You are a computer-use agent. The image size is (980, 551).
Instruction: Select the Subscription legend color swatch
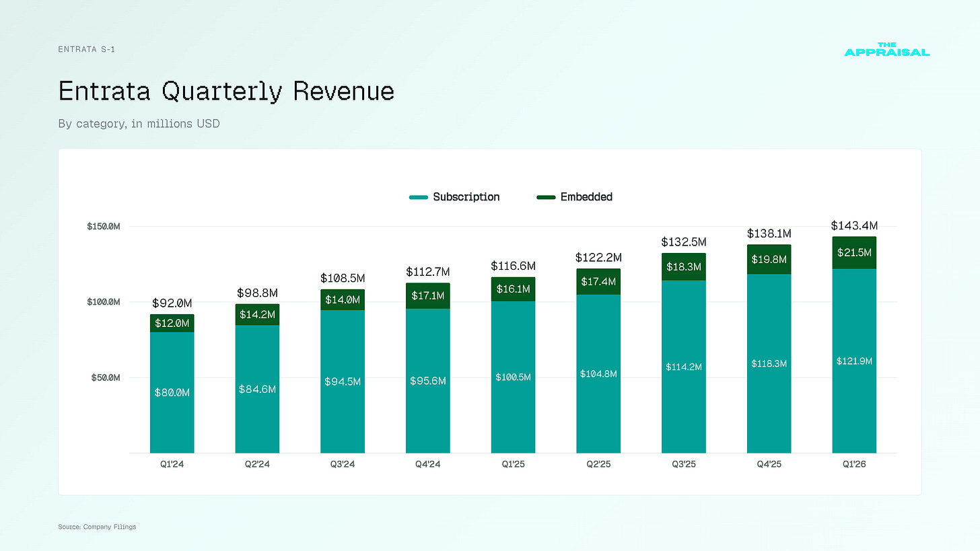(419, 197)
